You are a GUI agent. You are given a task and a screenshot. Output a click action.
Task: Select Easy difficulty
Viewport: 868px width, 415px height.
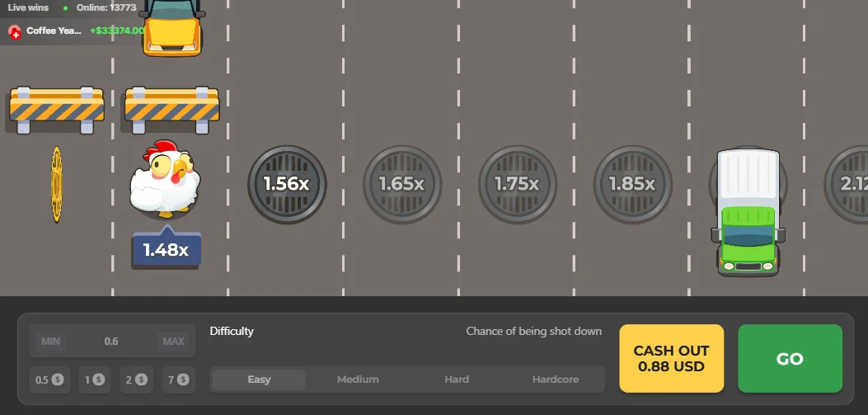[x=259, y=380]
